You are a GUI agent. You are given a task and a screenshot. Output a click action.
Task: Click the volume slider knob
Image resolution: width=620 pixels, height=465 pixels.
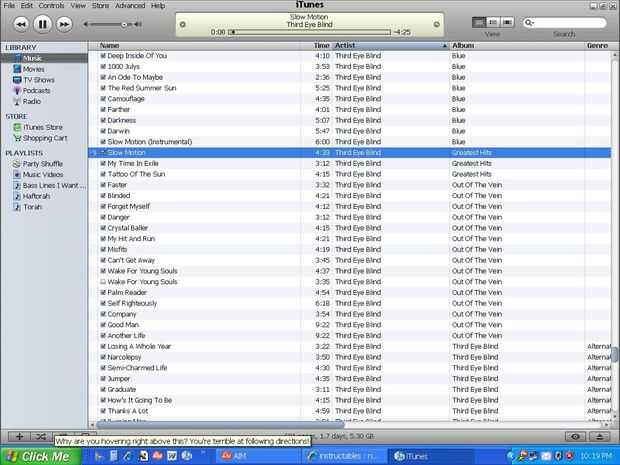(x=124, y=25)
